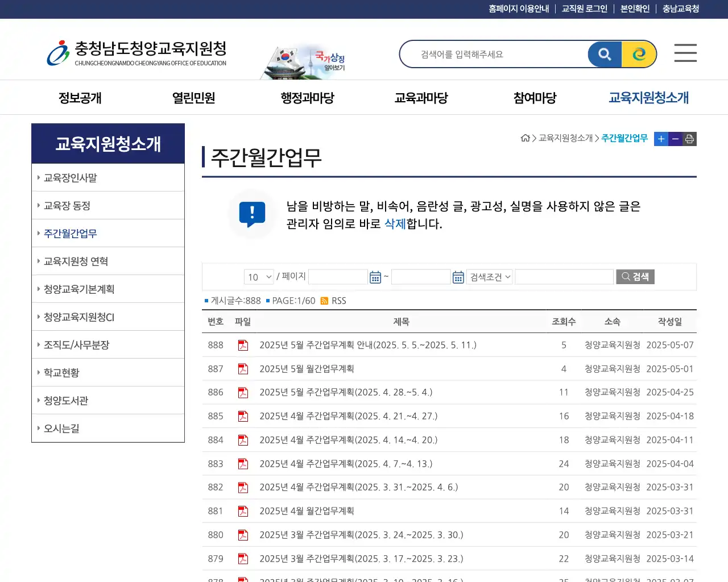Open PDF file icon for post 886

tap(243, 392)
